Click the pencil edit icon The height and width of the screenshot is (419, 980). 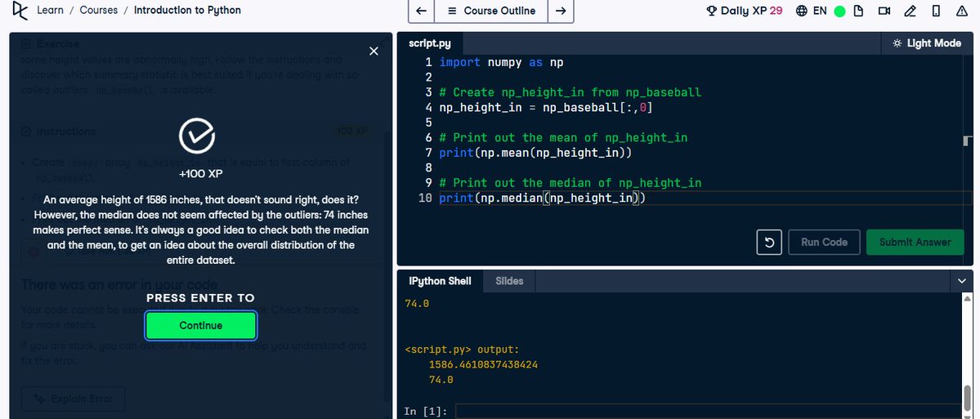click(910, 11)
